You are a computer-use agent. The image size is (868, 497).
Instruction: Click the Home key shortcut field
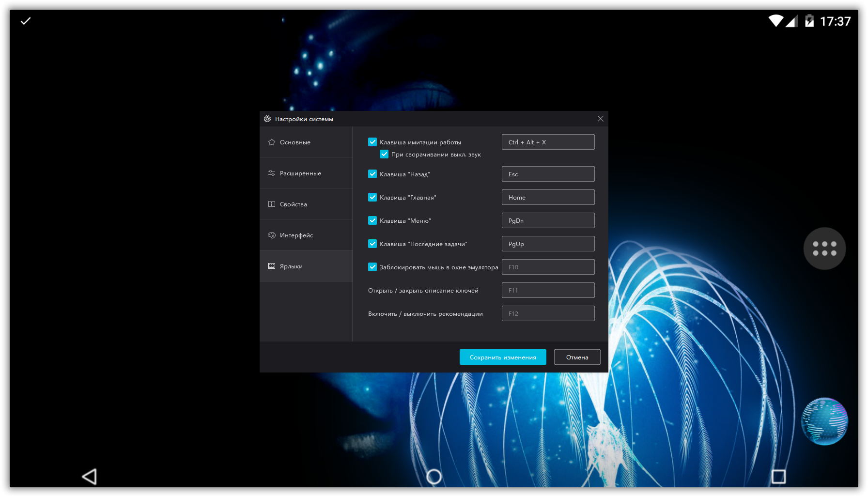point(548,197)
